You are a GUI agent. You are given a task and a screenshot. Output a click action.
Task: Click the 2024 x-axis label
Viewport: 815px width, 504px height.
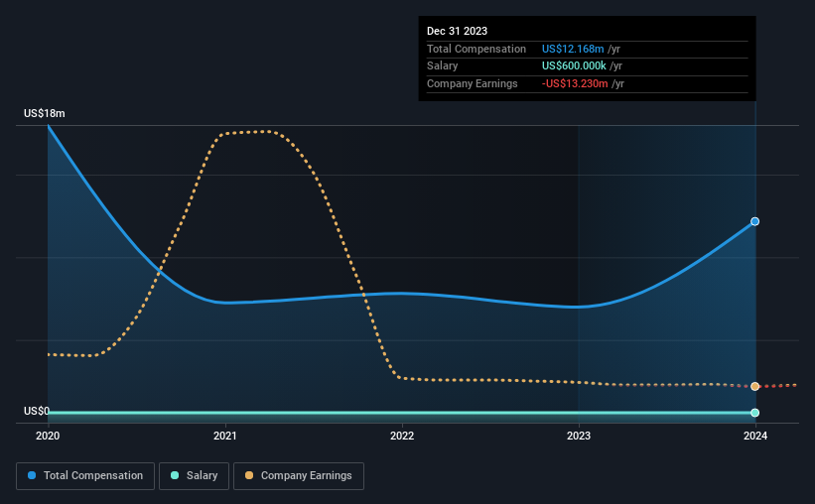pyautogui.click(x=755, y=436)
